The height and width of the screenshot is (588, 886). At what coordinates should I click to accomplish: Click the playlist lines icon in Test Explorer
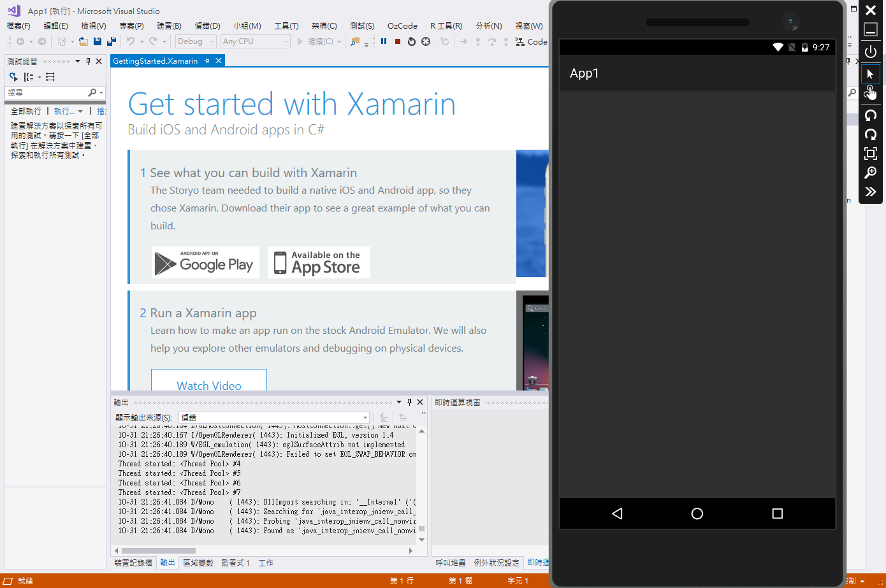pos(50,77)
